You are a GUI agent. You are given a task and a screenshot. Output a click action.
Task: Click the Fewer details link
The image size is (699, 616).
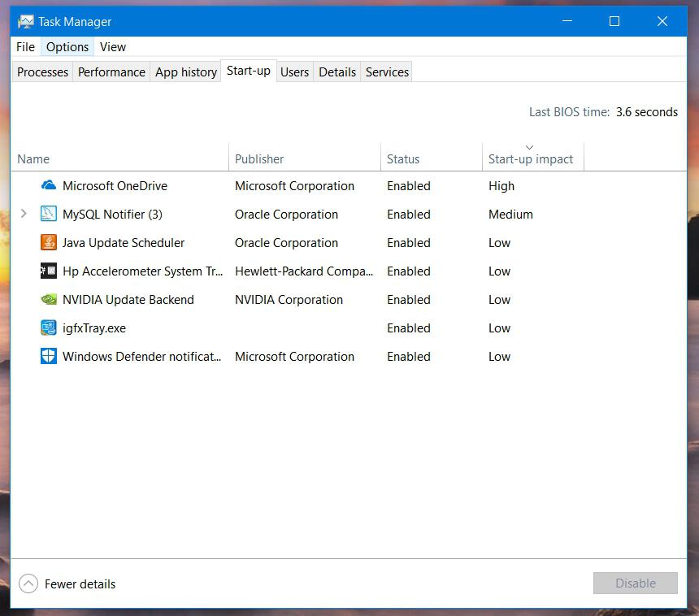tap(80, 584)
